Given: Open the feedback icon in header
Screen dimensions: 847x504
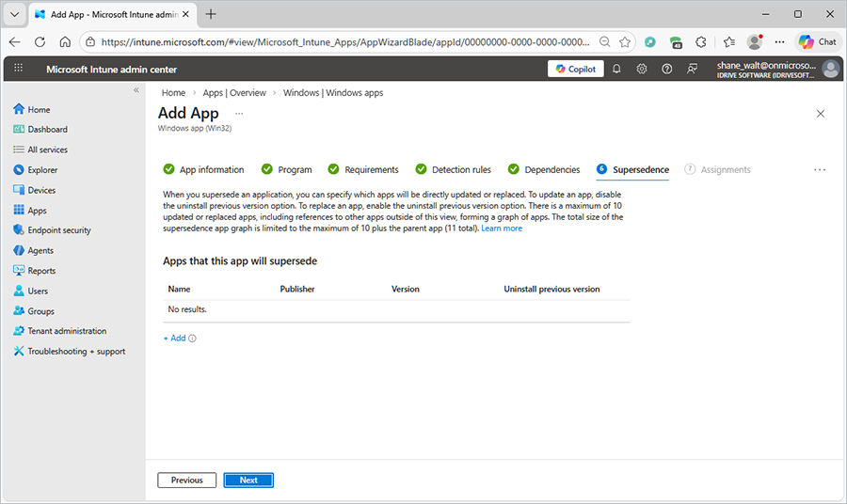Looking at the screenshot, I should [693, 69].
